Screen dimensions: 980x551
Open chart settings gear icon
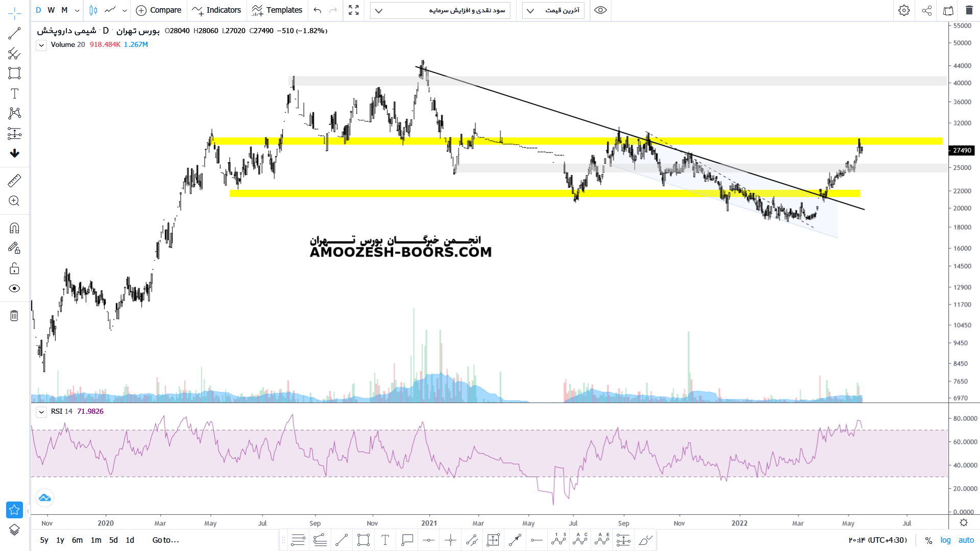(904, 10)
